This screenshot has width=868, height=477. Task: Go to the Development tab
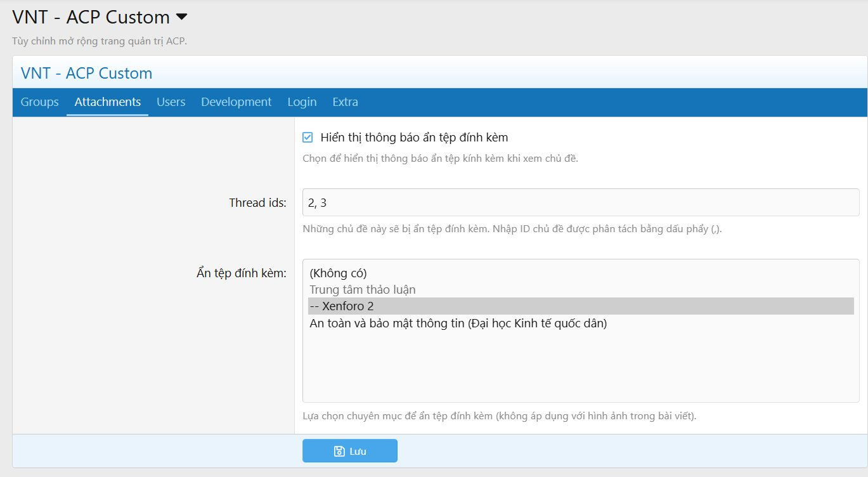click(x=236, y=102)
